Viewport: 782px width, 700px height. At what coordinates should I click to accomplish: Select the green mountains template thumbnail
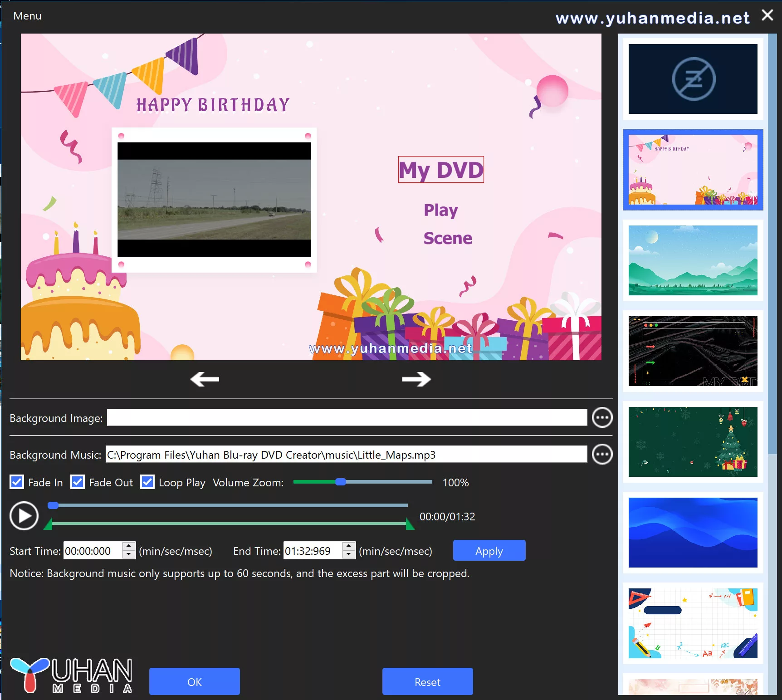pyautogui.click(x=693, y=260)
